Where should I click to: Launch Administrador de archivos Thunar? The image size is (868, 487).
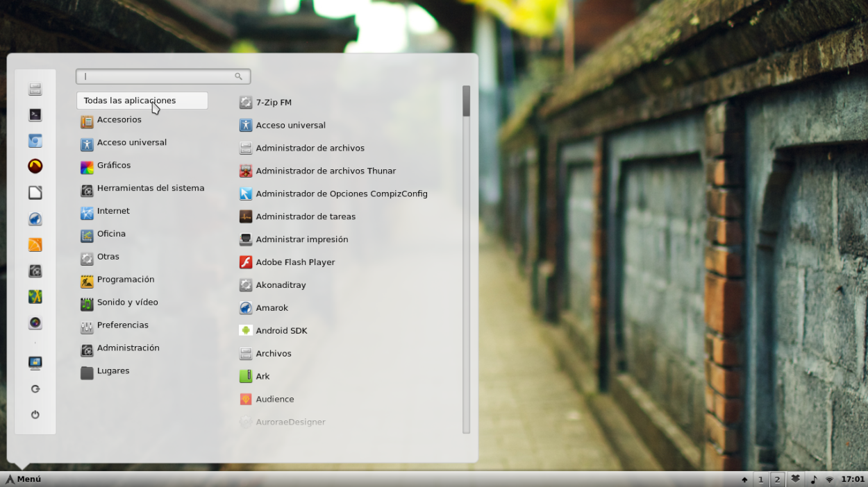317,171
